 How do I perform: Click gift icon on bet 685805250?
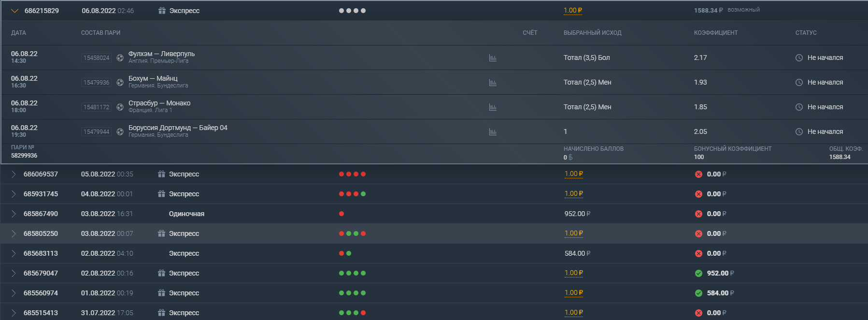coord(161,233)
